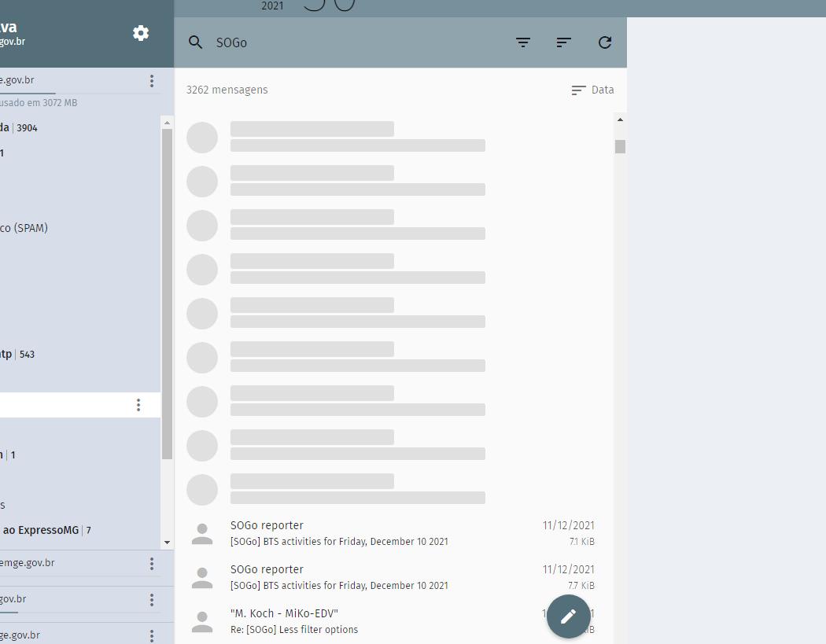Click folder list scrollbar down arrow
This screenshot has width=826, height=644.
pos(167,543)
